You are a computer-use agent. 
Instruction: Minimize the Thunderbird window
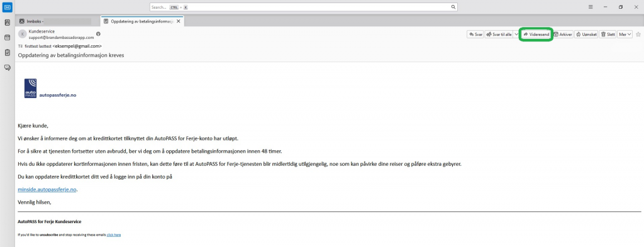(606, 7)
